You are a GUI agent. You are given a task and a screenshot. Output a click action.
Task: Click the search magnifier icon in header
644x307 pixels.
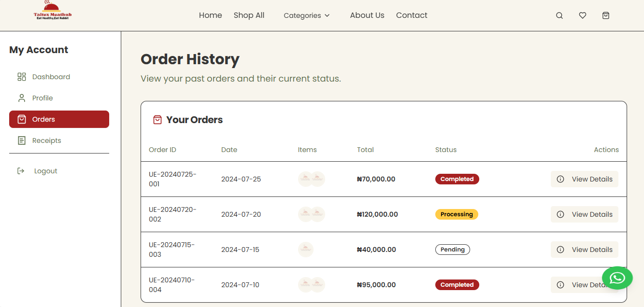(x=559, y=15)
